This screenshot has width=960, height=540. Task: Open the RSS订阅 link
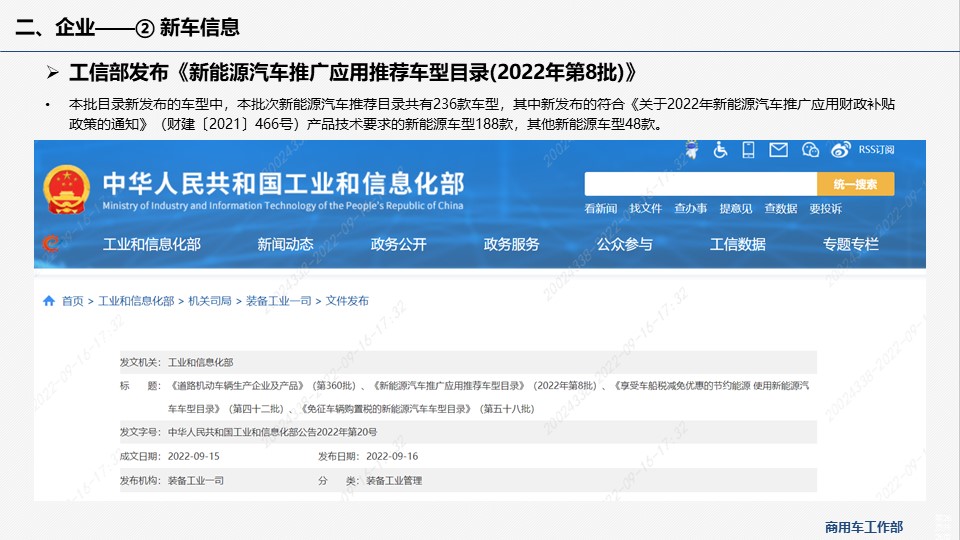pos(876,149)
